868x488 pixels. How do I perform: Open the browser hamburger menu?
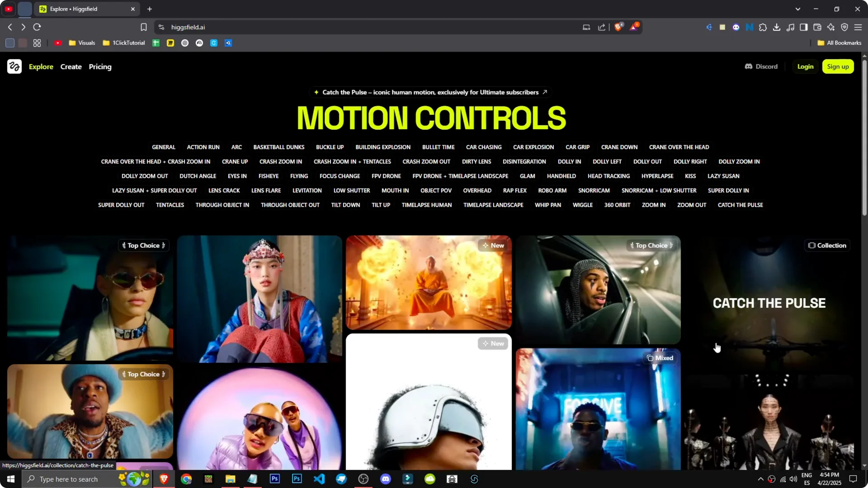tap(859, 27)
